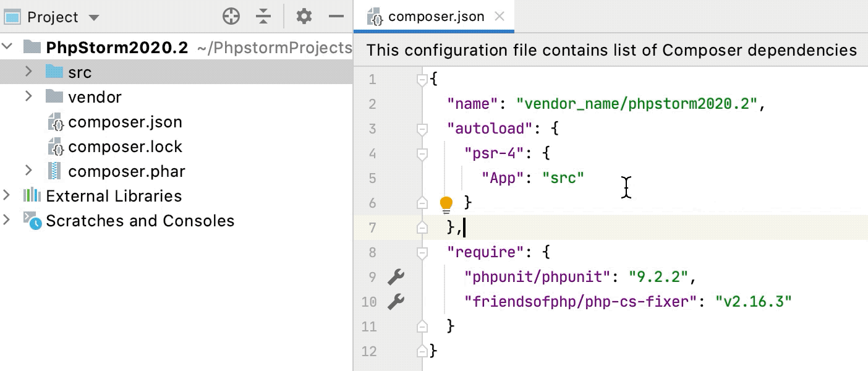Locate open file using the crosshair target icon
This screenshot has width=868, height=371.
(x=231, y=17)
